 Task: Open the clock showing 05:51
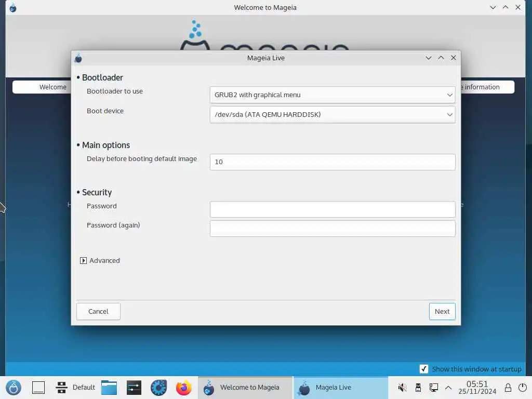coord(477,388)
